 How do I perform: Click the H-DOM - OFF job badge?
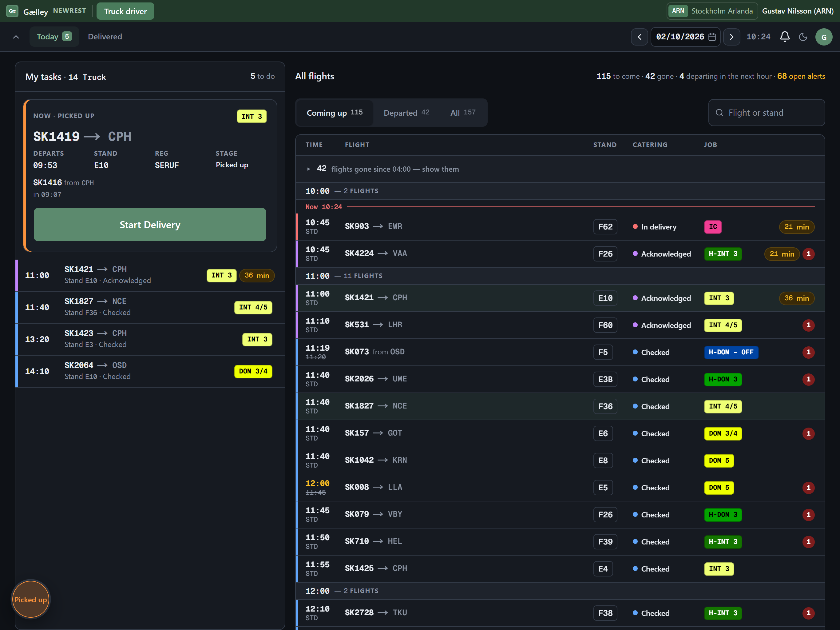pos(731,352)
